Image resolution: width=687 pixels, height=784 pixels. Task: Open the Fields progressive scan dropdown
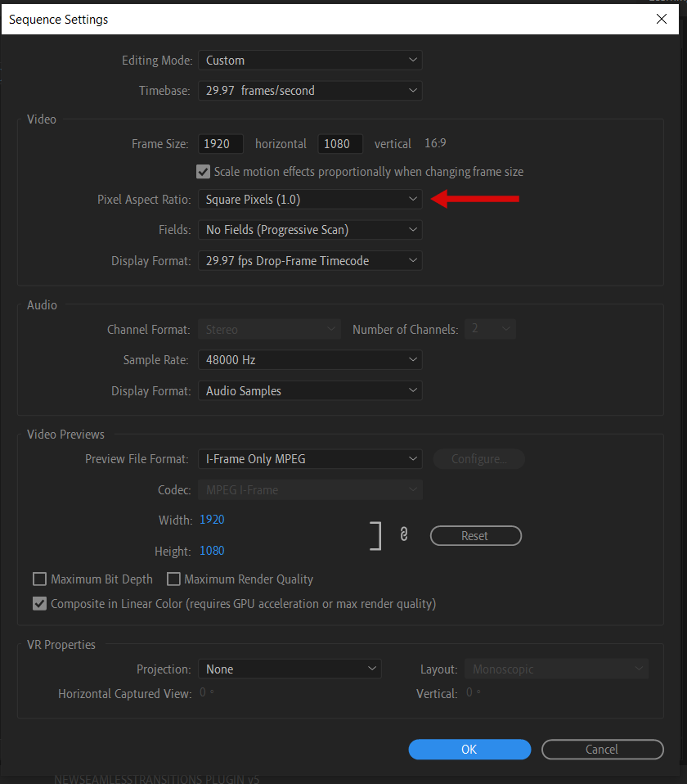coord(310,230)
